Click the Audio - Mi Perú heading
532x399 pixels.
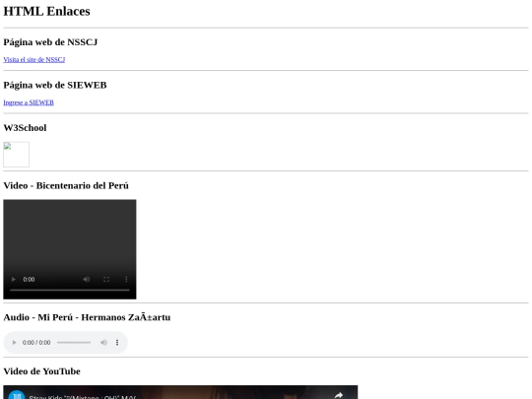click(x=87, y=317)
